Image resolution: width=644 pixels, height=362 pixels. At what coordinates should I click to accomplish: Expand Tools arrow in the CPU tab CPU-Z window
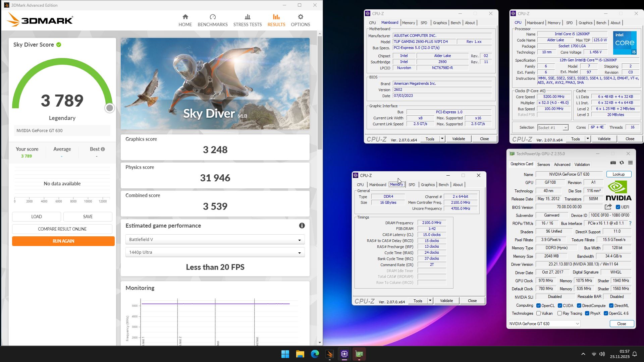click(588, 139)
